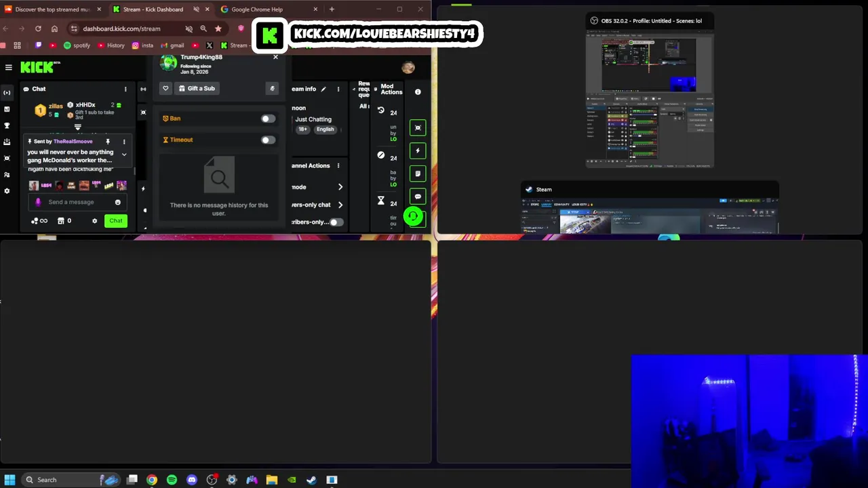Expand the mode channel action arrow

[x=340, y=187]
